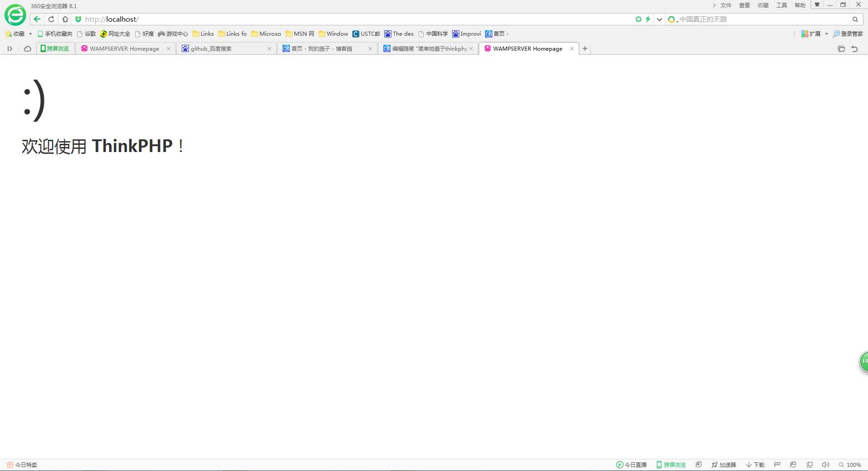Click the 收藏 favorites star button
This screenshot has width=868, height=471.
point(15,34)
